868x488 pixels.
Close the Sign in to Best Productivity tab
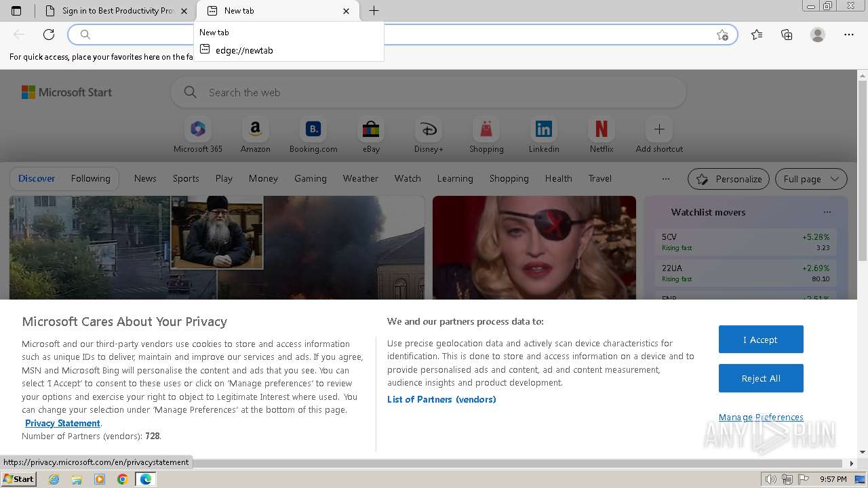coord(184,11)
